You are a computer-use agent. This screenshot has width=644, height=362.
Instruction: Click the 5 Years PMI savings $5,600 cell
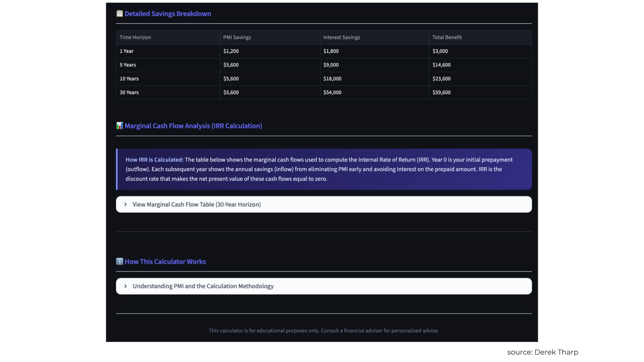231,65
